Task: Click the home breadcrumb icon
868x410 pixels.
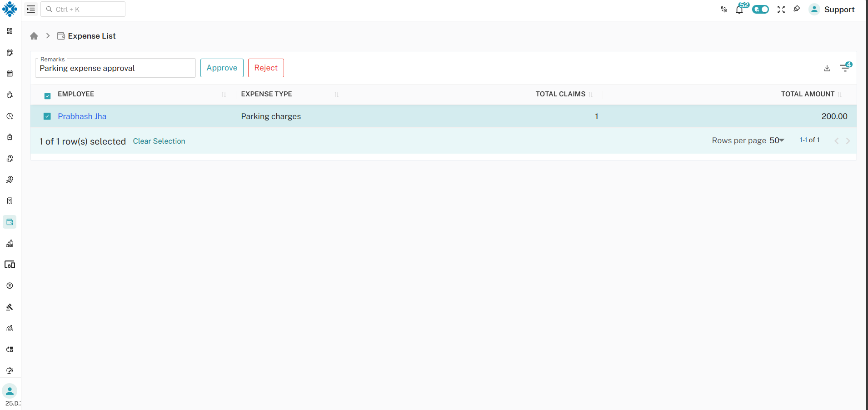Action: (x=34, y=36)
